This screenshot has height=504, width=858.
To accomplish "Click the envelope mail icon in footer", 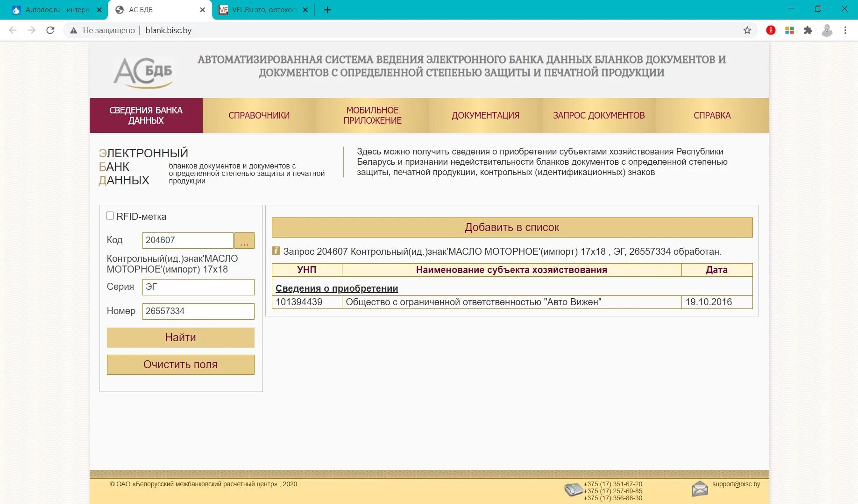I will click(700, 489).
